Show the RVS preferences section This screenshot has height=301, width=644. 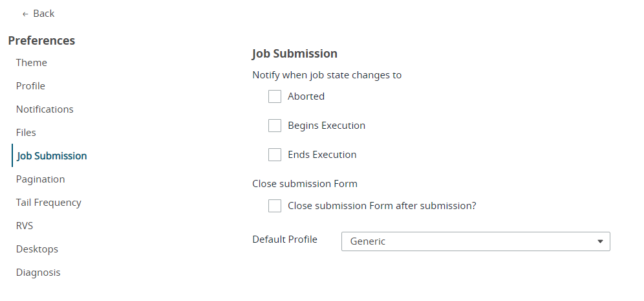25,226
